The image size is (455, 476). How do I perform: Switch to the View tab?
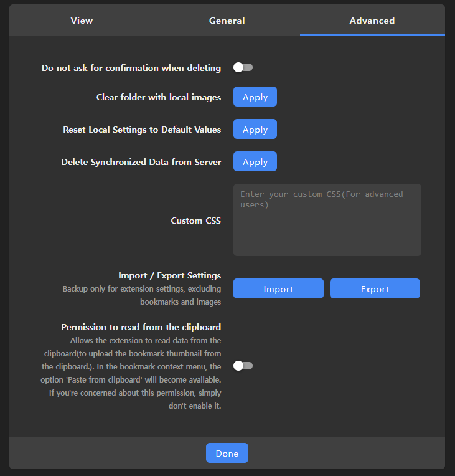(x=82, y=21)
